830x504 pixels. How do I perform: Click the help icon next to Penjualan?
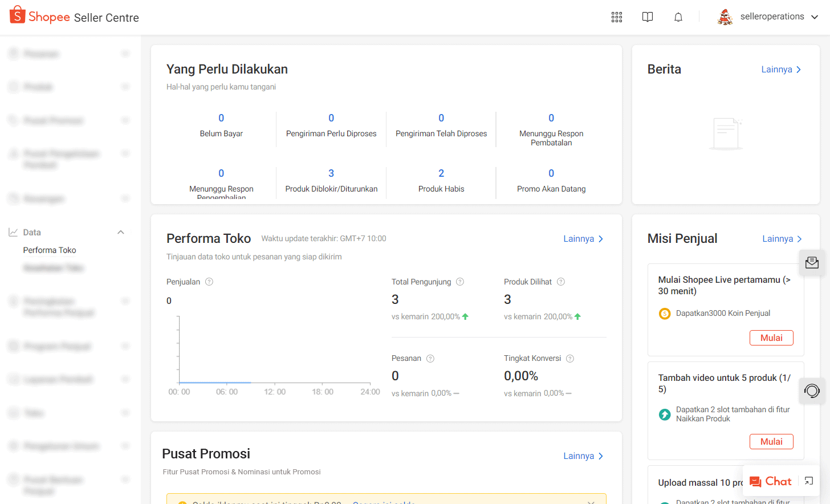pos(209,282)
